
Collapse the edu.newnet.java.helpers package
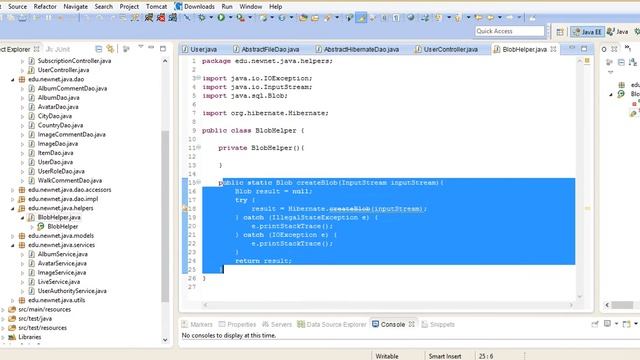click(13, 209)
